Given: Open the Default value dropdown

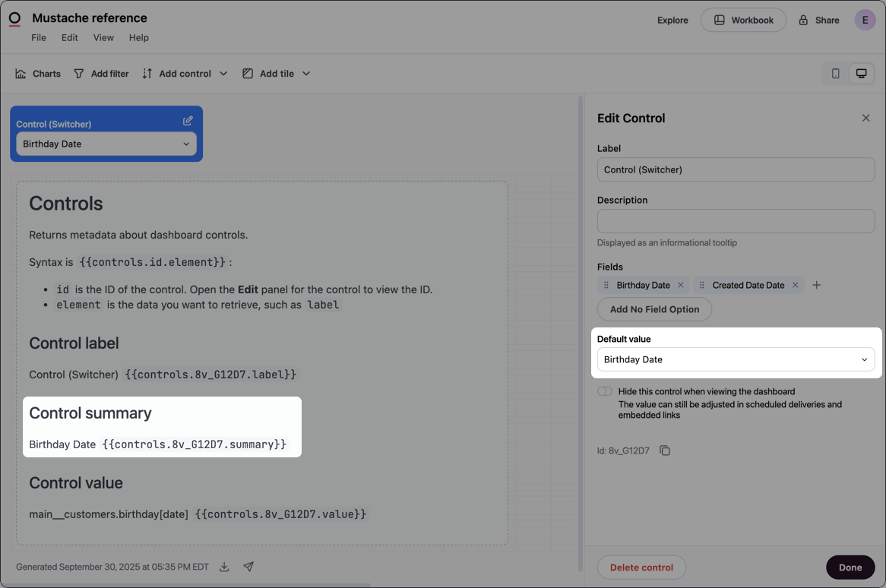Looking at the screenshot, I should (735, 359).
